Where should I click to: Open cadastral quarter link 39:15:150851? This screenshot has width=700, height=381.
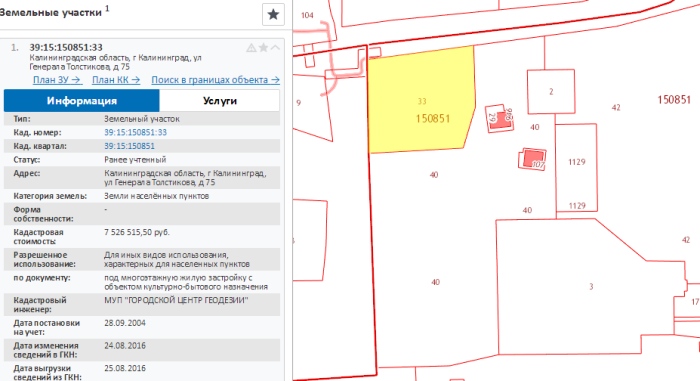tap(129, 146)
